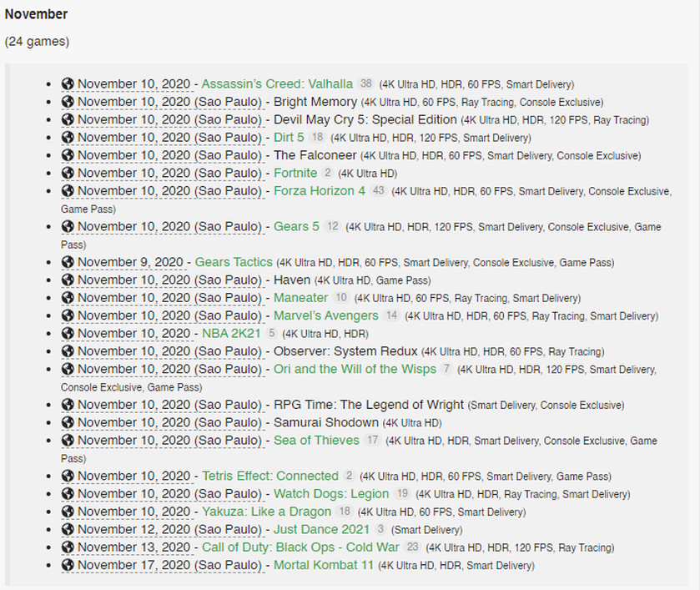Click globe icon in the Fortnite row
The image size is (700, 590).
[68, 174]
